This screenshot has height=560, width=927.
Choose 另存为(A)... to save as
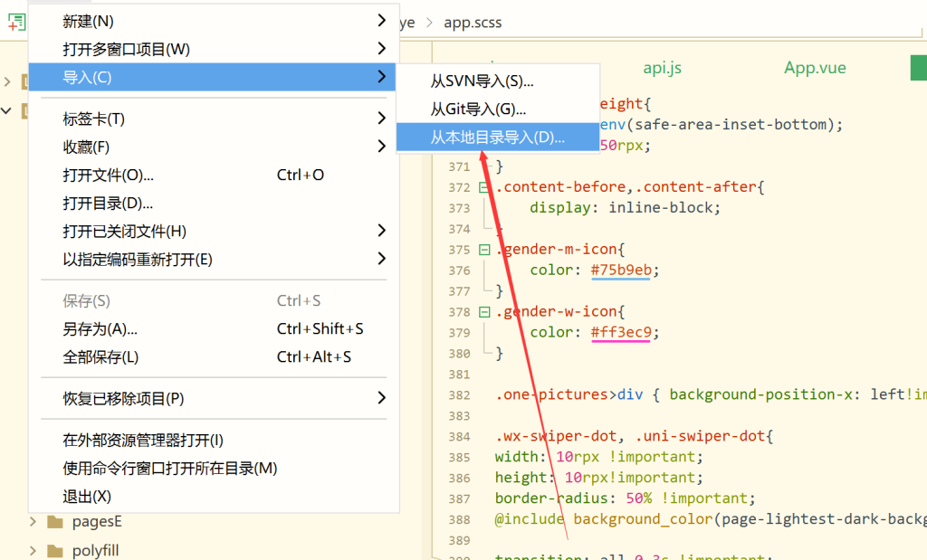click(100, 328)
